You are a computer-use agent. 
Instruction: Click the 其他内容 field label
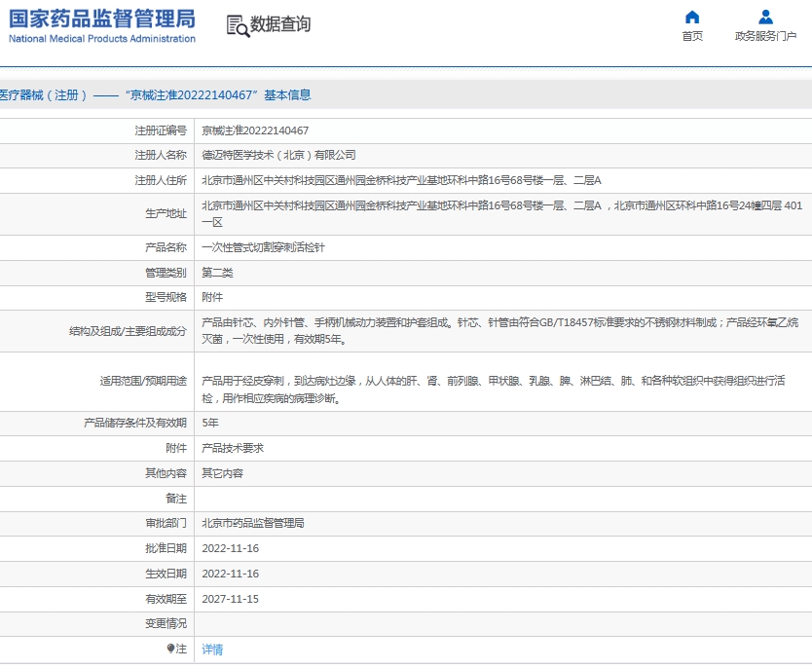(x=166, y=473)
